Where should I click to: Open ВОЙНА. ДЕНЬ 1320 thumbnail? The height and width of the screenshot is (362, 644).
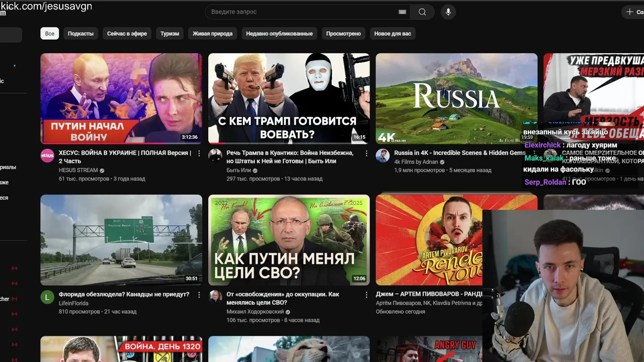click(121, 349)
